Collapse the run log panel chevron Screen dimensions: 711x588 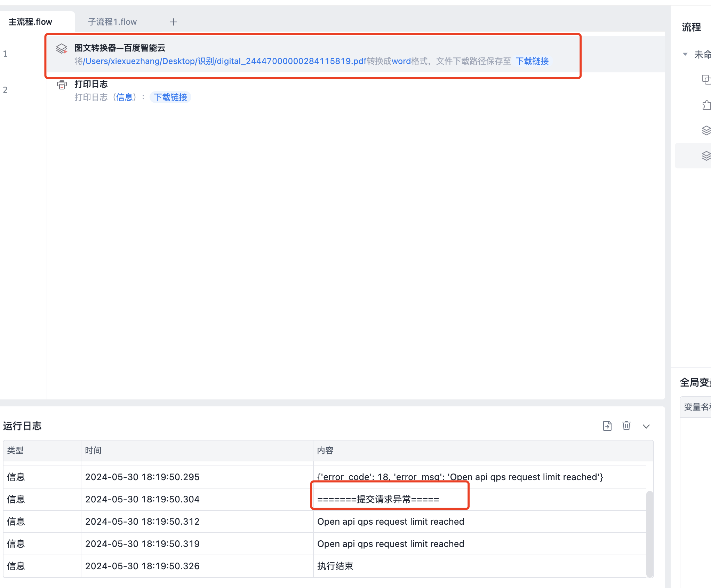(646, 427)
